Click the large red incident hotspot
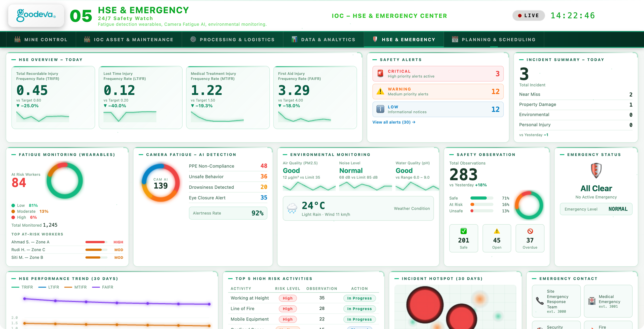644x329 pixels. coord(425,305)
